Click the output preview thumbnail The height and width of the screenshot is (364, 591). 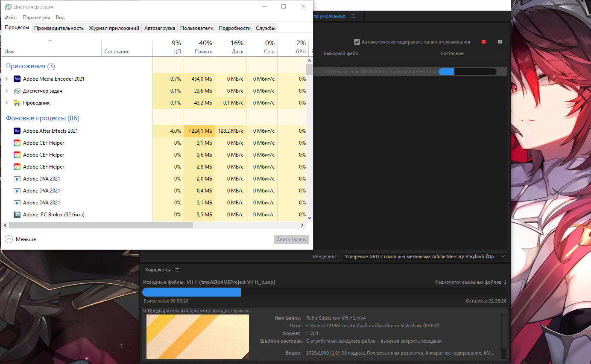point(198,337)
